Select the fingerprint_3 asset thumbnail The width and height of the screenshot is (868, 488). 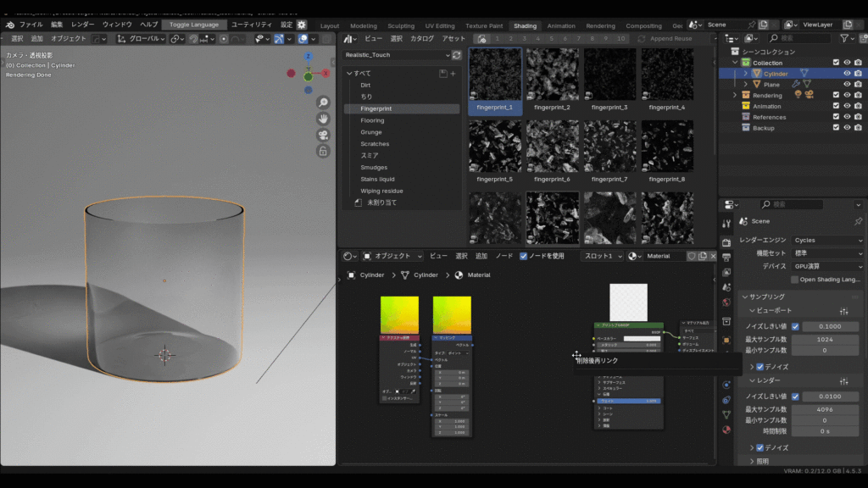[x=609, y=75]
